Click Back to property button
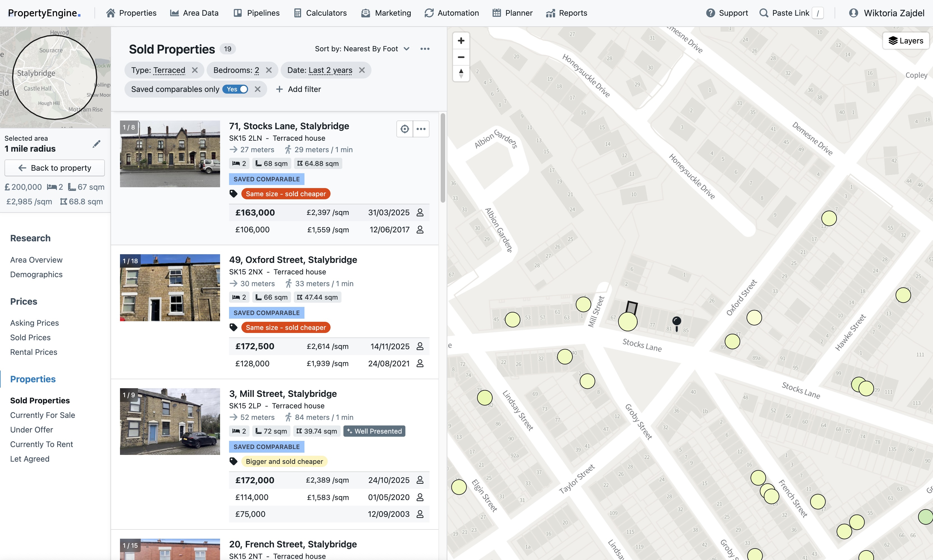This screenshot has width=933, height=560. (55, 168)
